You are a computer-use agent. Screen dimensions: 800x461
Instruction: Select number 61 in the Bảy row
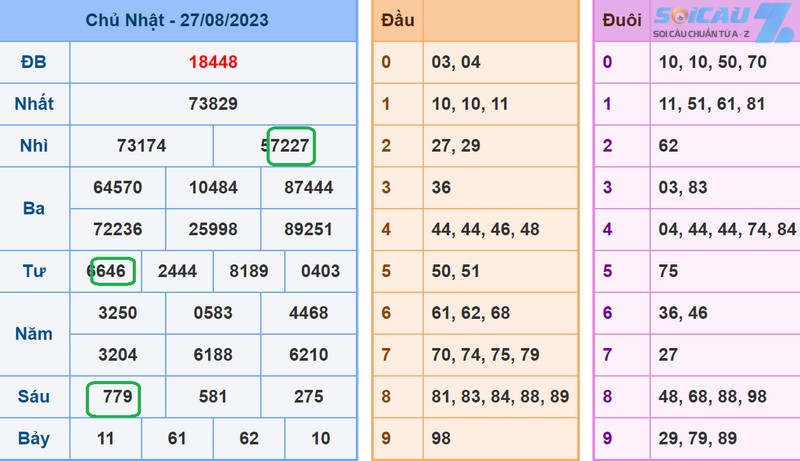[177, 439]
